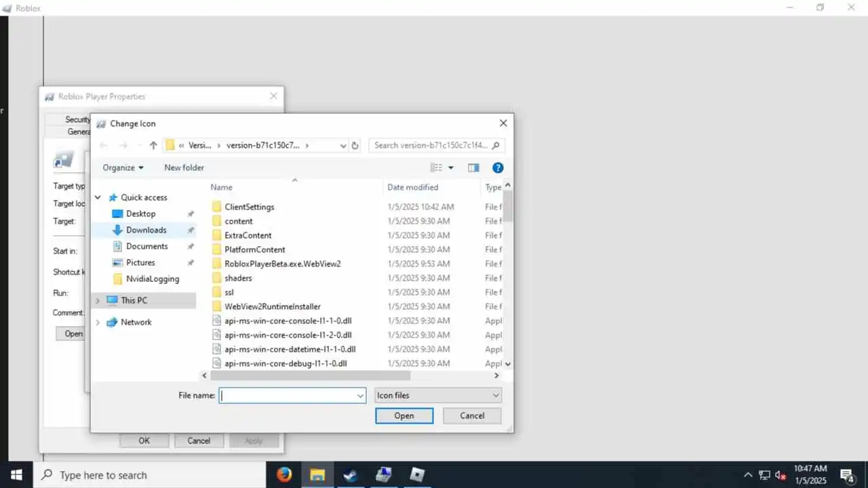The width and height of the screenshot is (868, 488).
Task: Select api-ms-win-core-debug-l1-1-0.dll file
Action: pyautogui.click(x=285, y=363)
